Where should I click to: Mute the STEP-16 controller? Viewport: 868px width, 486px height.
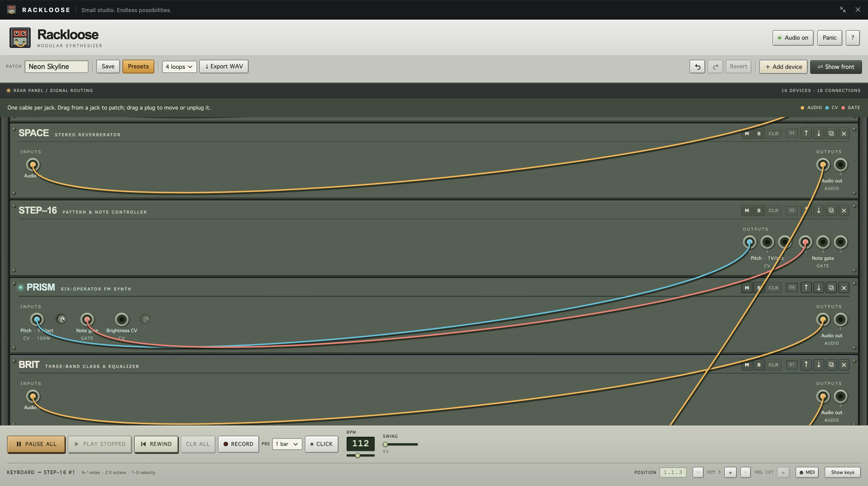pyautogui.click(x=747, y=211)
